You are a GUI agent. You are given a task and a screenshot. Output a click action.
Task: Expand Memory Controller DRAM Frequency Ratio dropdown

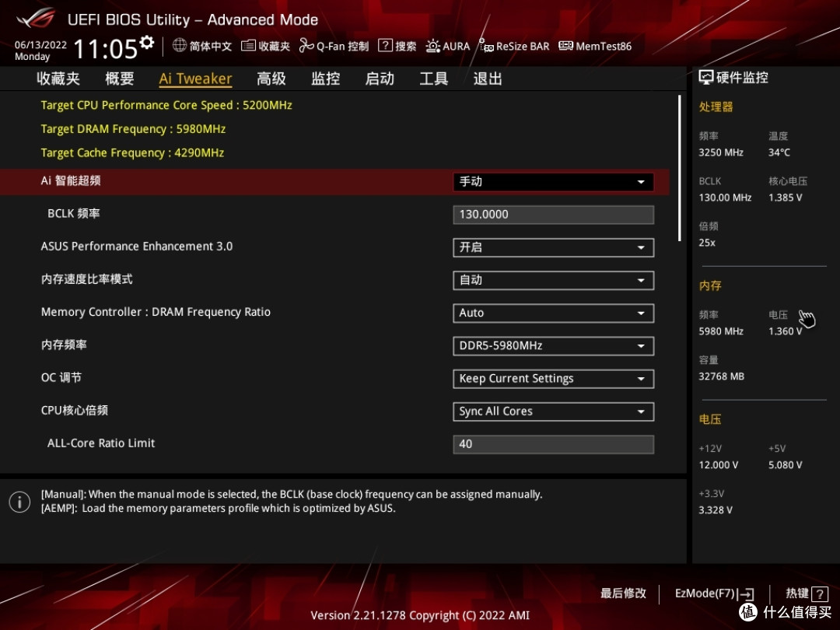coord(553,313)
